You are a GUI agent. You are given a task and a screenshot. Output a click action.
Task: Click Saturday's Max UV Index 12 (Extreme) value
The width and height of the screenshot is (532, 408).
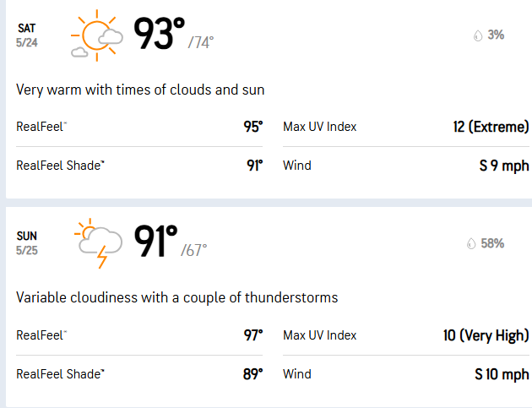491,127
